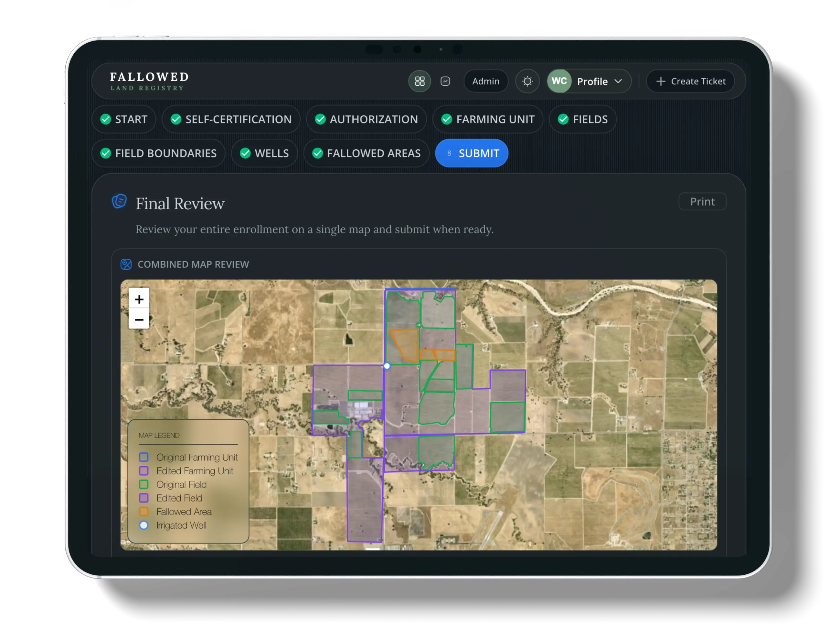Click the irrigated well marker on map
Image resolution: width=840 pixels, height=627 pixels.
pos(387,366)
